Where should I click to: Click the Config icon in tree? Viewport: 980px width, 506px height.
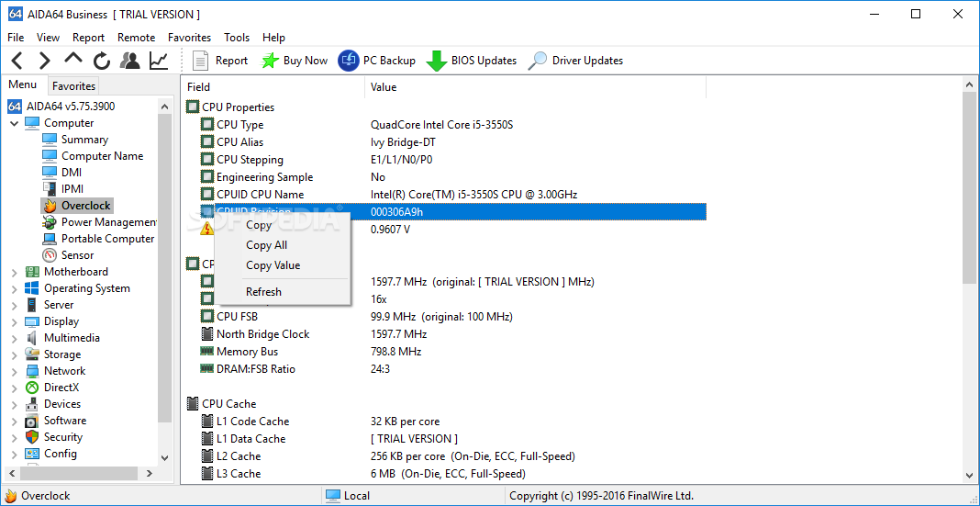coord(32,454)
